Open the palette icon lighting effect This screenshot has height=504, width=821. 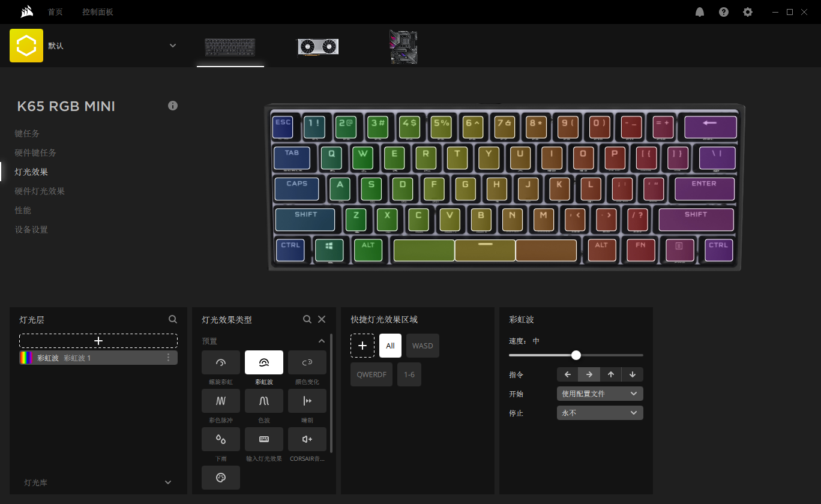221,478
